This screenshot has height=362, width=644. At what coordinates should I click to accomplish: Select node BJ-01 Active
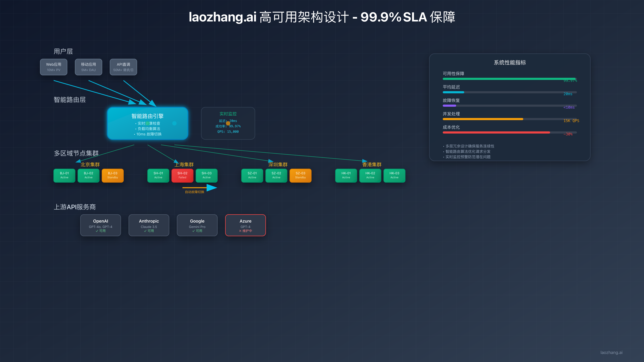click(64, 176)
